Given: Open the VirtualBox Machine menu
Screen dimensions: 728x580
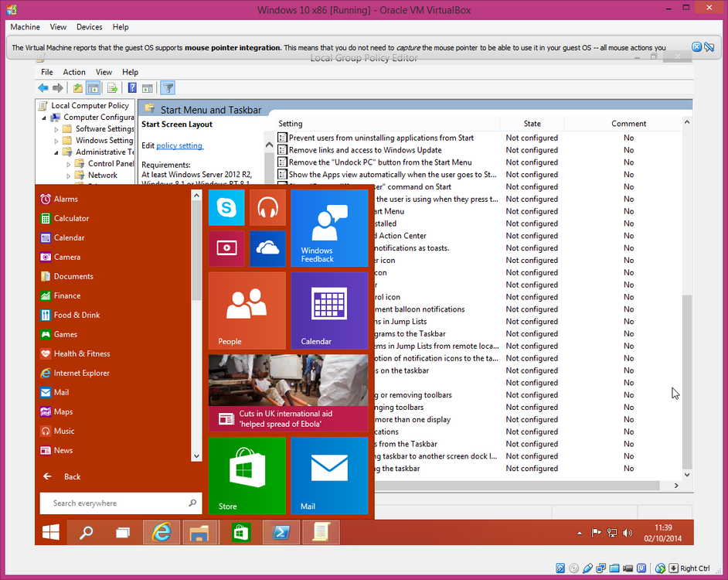Looking at the screenshot, I should pyautogui.click(x=25, y=27).
